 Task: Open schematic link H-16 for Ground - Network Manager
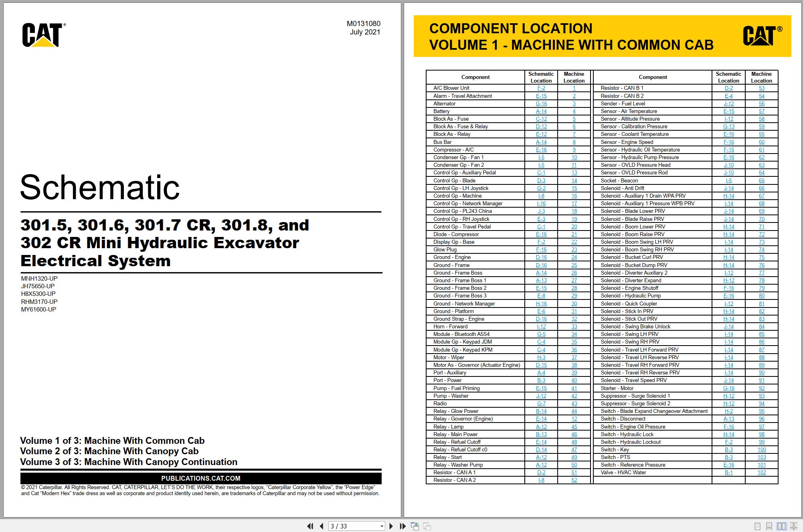pyautogui.click(x=541, y=303)
